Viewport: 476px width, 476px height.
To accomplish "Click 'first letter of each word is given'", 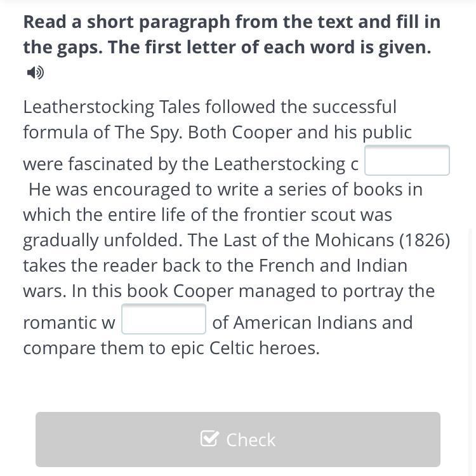I will tap(269, 48).
